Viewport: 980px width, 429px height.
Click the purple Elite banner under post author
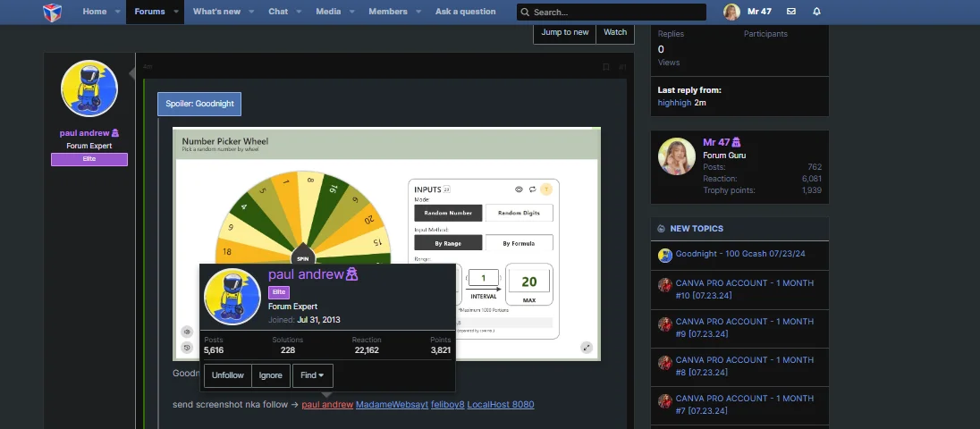click(x=89, y=159)
